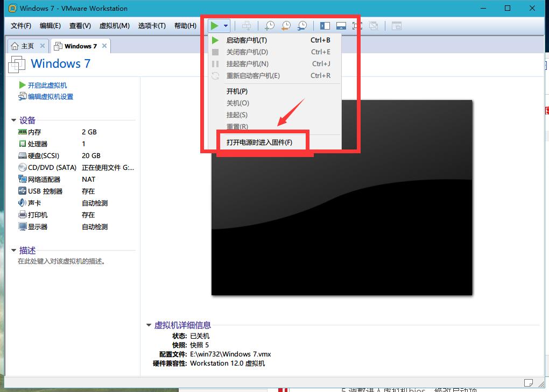The width and height of the screenshot is (549, 392).
Task: Toggle the thumbnail bar view icon
Action: pyautogui.click(x=341, y=26)
